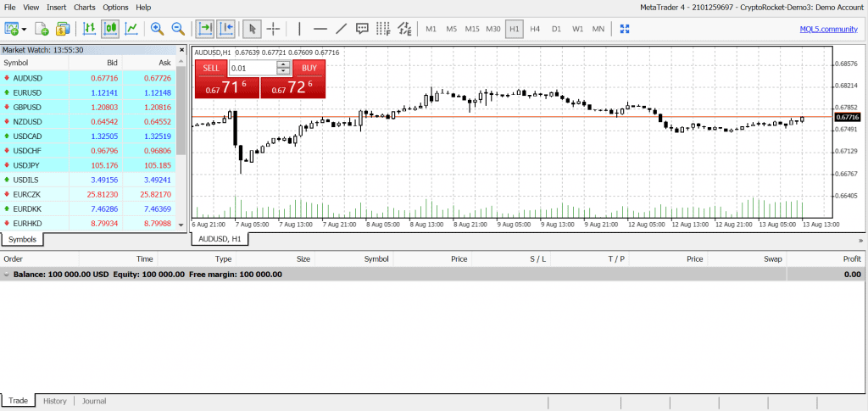This screenshot has height=411, width=868.
Task: Click the SELL button on chart
Action: coord(211,68)
